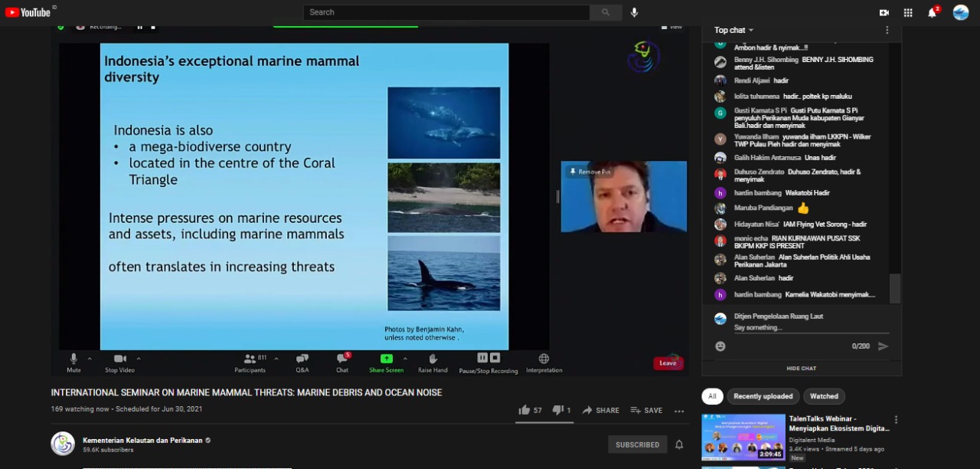980x469 pixels.
Task: Click the green Share Screen button
Action: click(387, 362)
